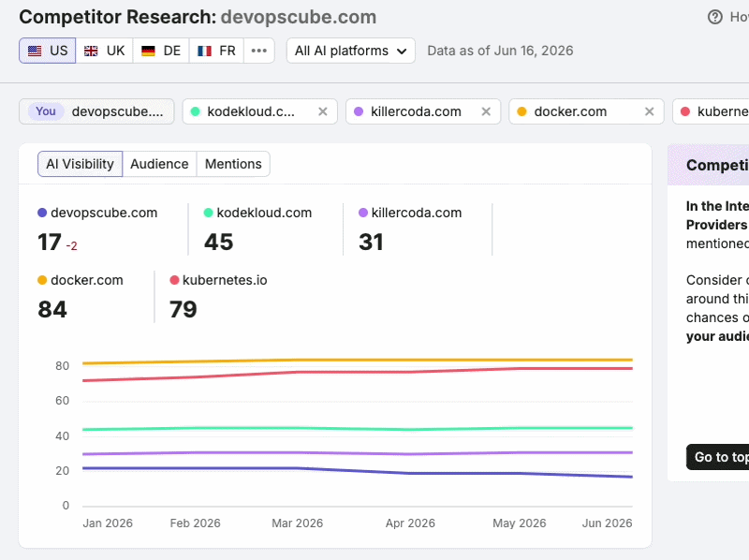The width and height of the screenshot is (749, 560).
Task: Click the kodekloud.com green legend dot
Action: pyautogui.click(x=208, y=213)
